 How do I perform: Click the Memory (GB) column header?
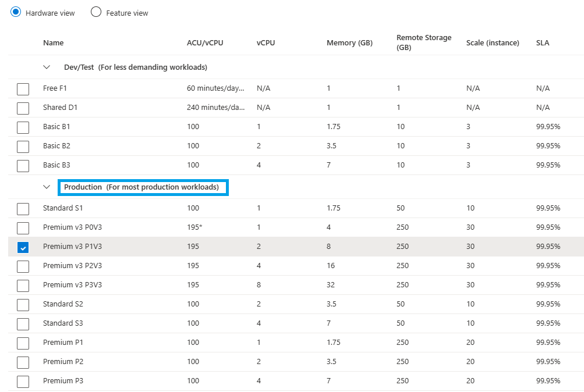[x=349, y=43]
